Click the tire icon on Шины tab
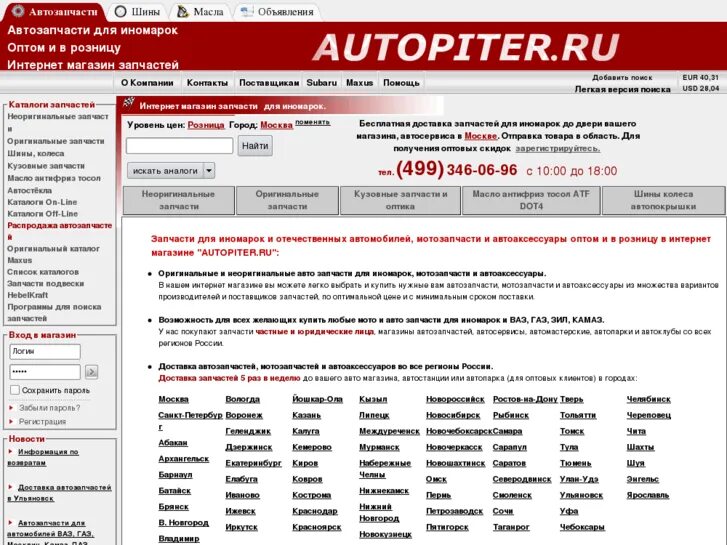The image size is (727, 545). click(120, 12)
